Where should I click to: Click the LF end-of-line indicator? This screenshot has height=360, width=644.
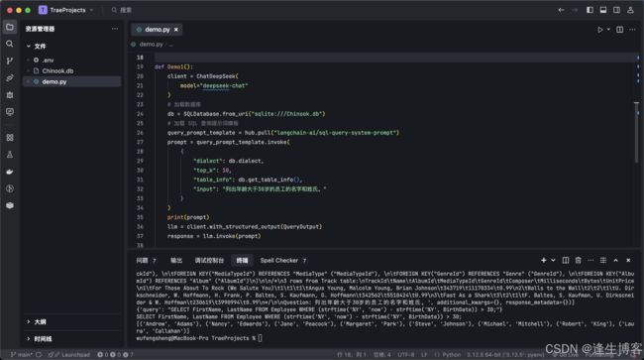(424, 354)
